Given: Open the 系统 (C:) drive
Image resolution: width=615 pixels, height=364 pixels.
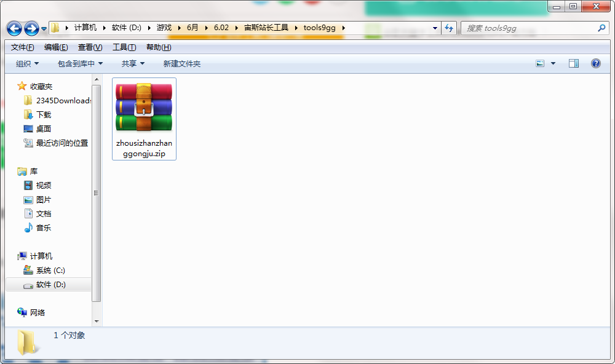Looking at the screenshot, I should click(x=50, y=271).
